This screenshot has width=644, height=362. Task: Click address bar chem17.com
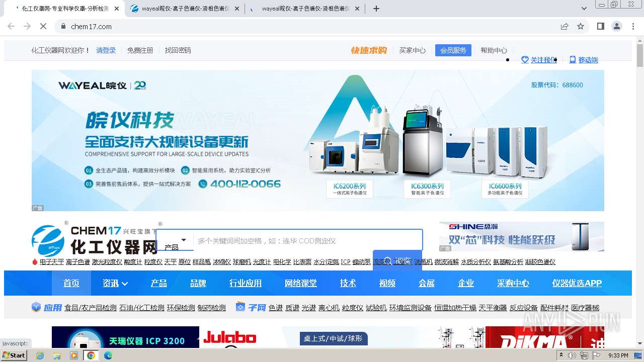click(91, 26)
